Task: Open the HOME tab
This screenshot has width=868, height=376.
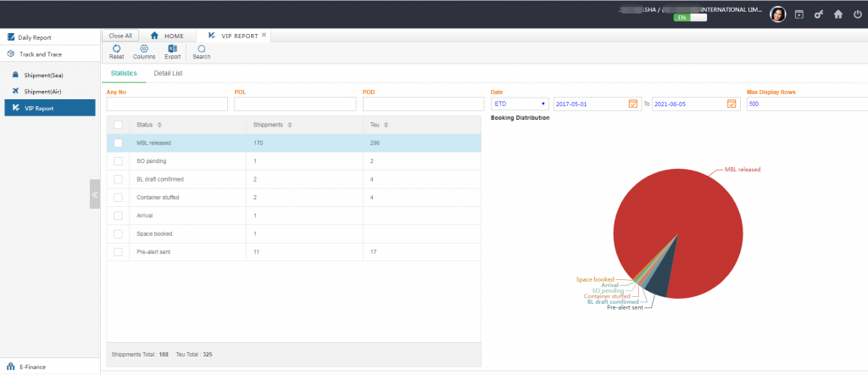Action: point(167,36)
